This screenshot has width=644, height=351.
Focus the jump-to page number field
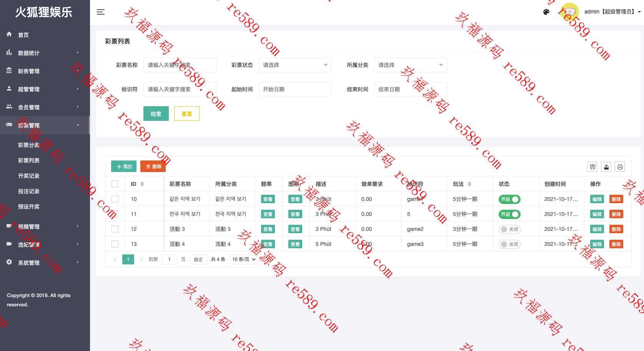coord(170,259)
